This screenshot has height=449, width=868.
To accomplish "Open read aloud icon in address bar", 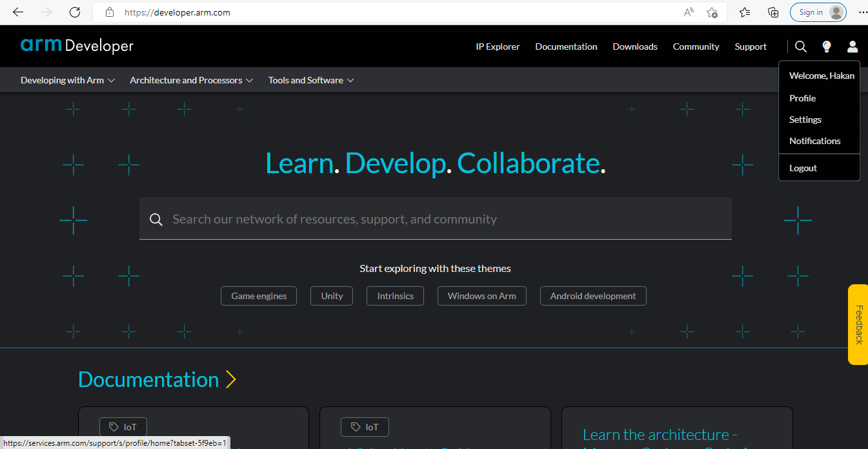I will pos(689,12).
